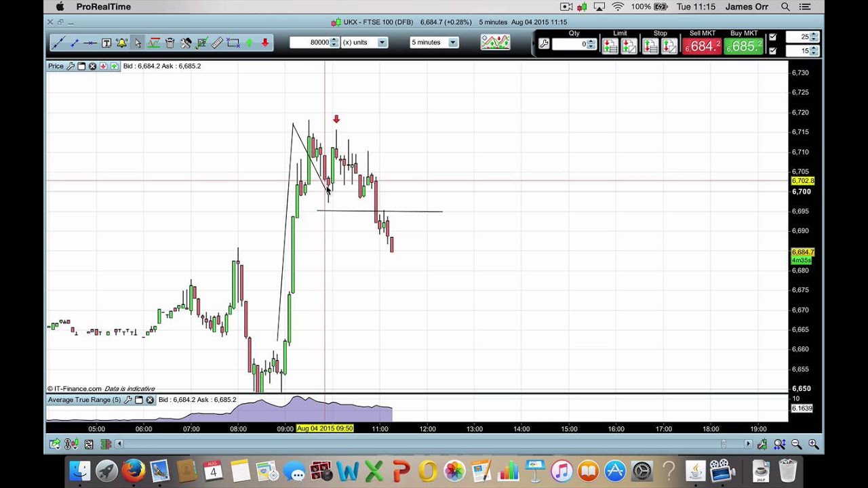Select the rectangle zoom selection tool

tap(233, 43)
